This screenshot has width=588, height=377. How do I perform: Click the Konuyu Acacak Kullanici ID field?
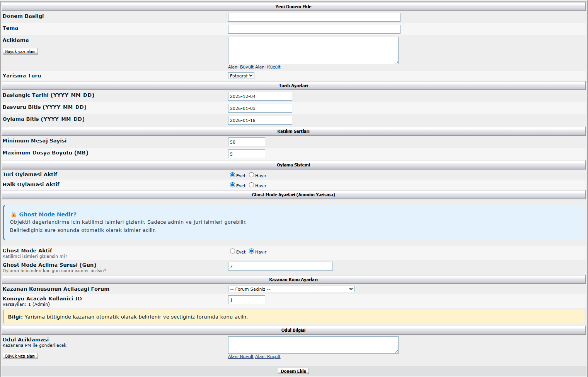(x=246, y=300)
